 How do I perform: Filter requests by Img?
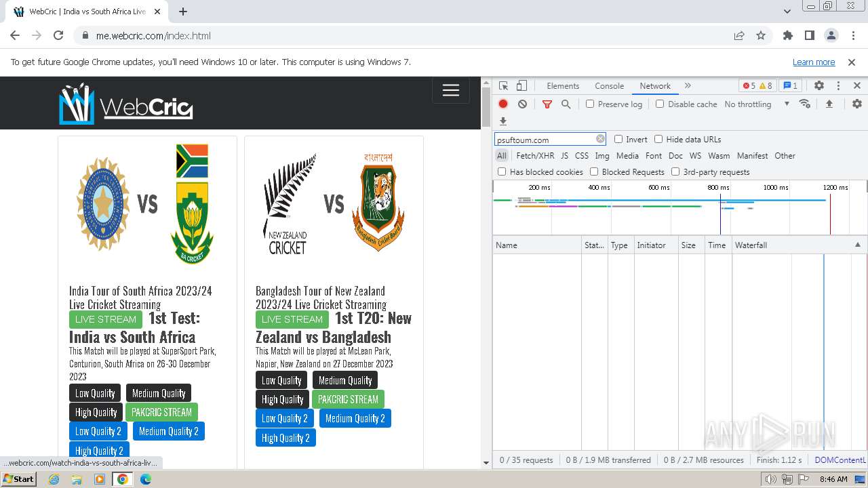pyautogui.click(x=602, y=155)
